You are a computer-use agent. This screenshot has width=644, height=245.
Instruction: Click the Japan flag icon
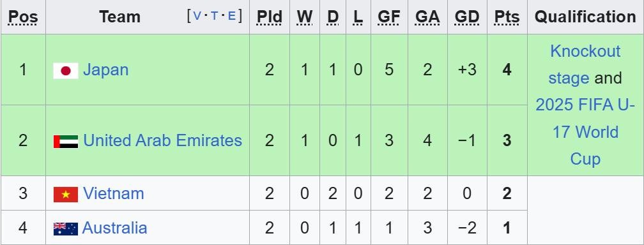66,71
